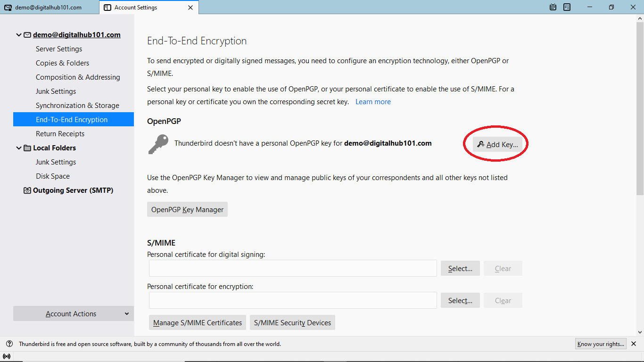Click the online status icon in the status bar

tap(7, 356)
